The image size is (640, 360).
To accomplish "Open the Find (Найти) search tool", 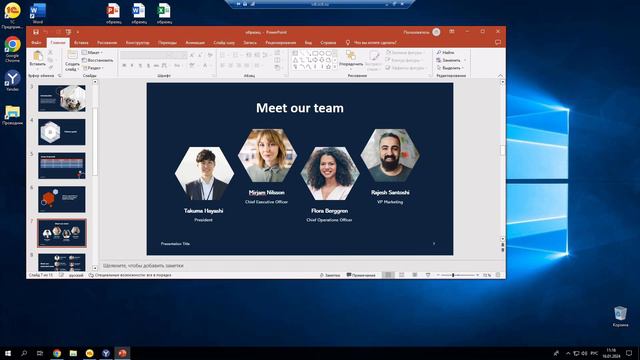I will click(445, 53).
